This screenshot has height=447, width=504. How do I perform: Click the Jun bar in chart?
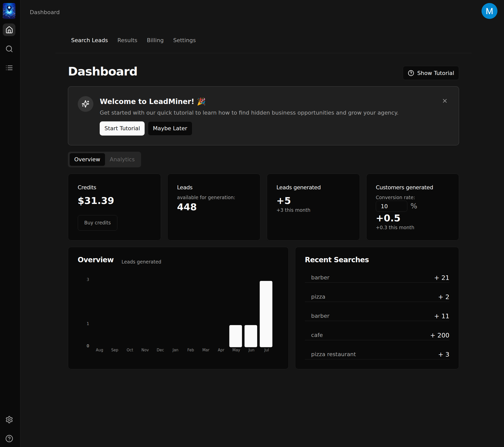(251, 336)
